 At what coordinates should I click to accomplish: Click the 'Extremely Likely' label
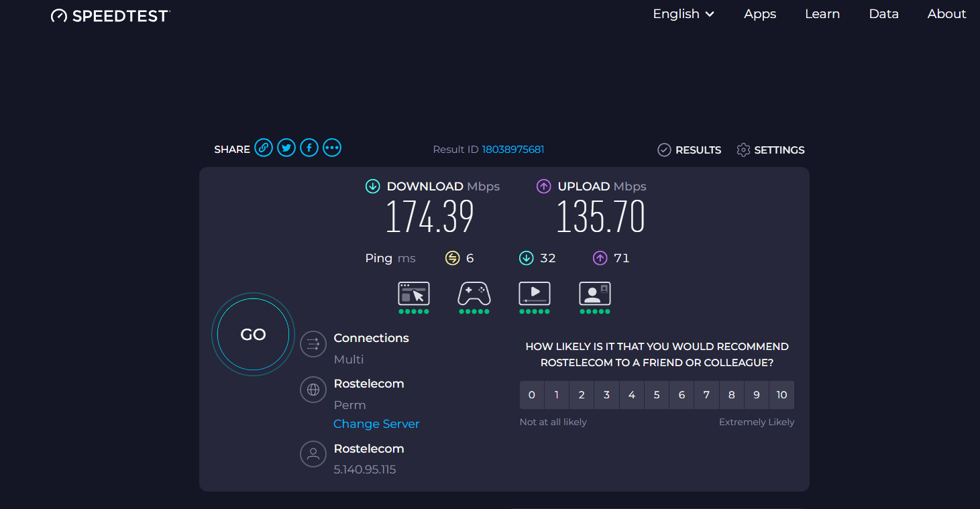click(x=757, y=422)
